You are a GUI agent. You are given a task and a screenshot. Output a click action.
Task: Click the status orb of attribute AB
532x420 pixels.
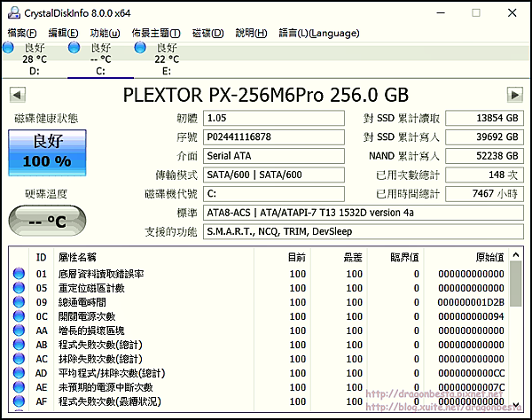19,345
